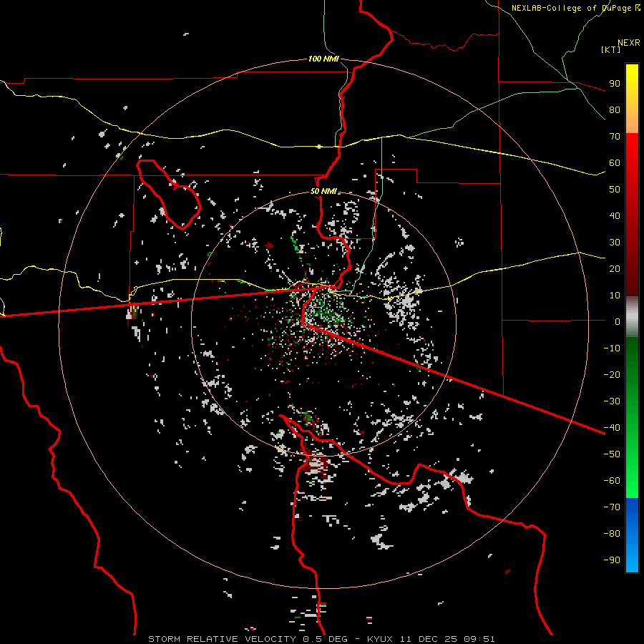Click the 50 value on the velocity scale
Viewport: 644px width, 644px height.
pyautogui.click(x=615, y=190)
